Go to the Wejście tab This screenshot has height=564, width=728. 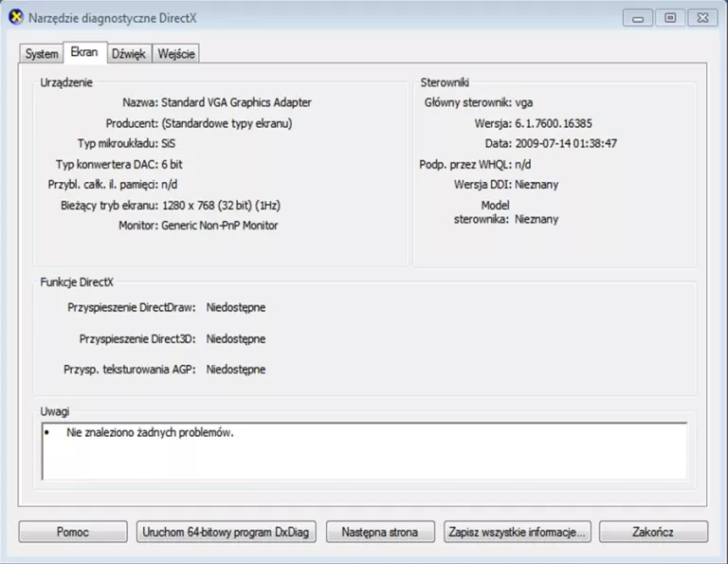click(176, 54)
